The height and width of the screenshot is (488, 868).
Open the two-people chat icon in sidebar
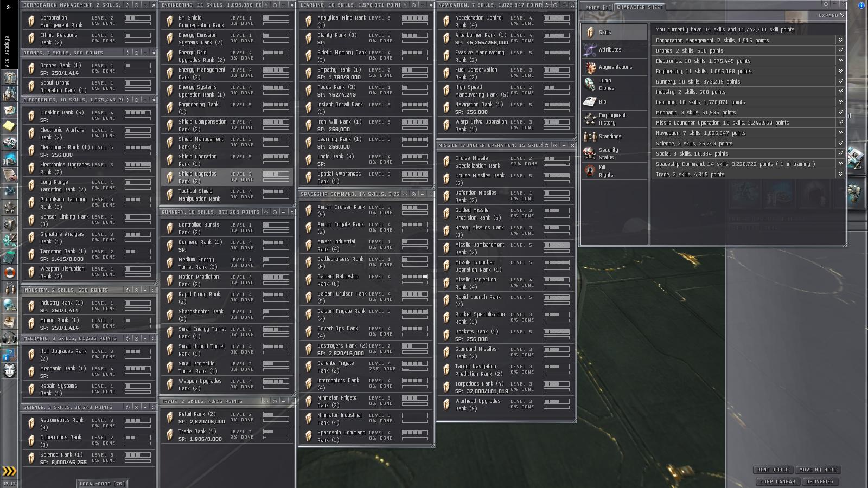[9, 288]
